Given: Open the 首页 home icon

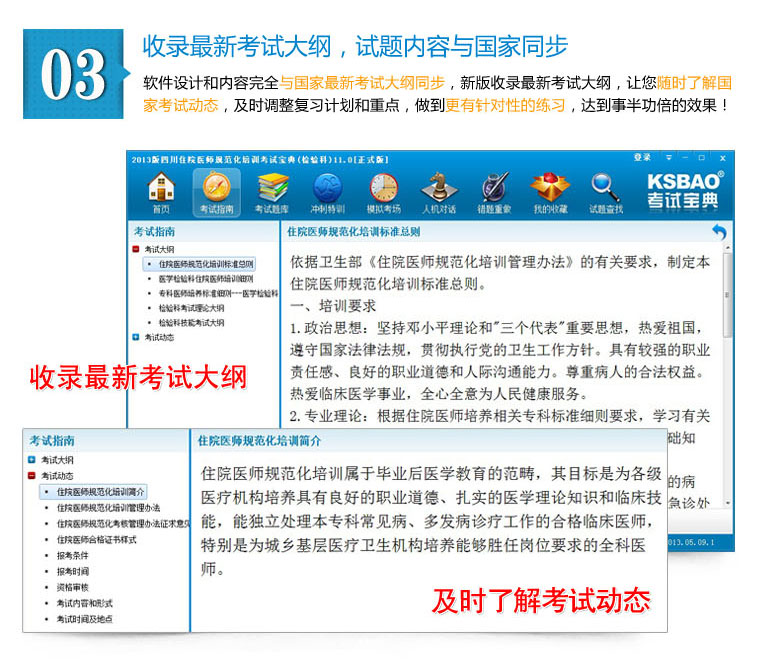Looking at the screenshot, I should coord(161,193).
